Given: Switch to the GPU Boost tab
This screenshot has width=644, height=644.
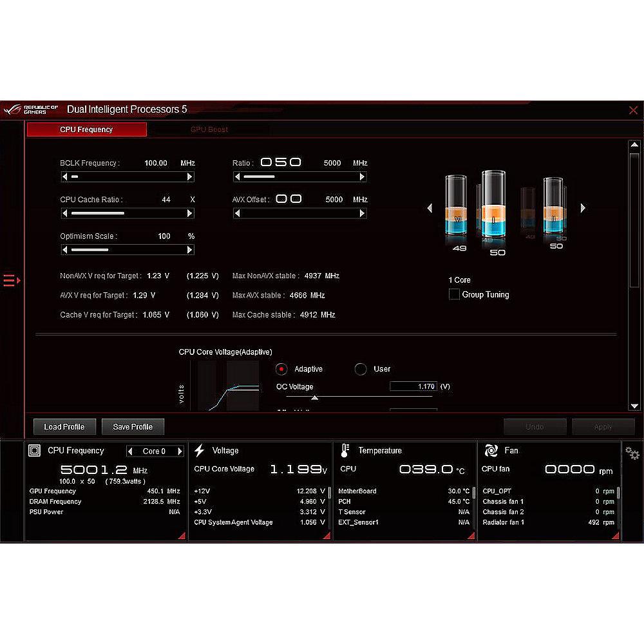Looking at the screenshot, I should pos(209,129).
